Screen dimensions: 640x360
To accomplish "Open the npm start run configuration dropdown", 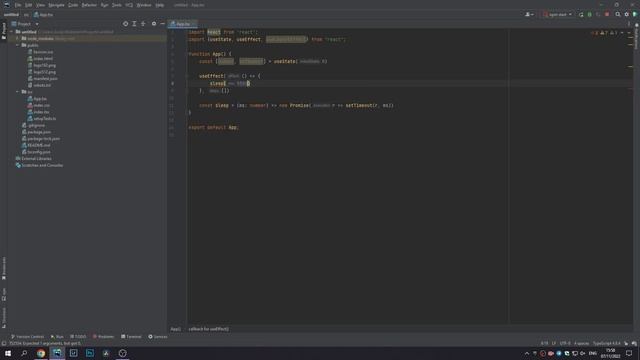I will (x=558, y=14).
